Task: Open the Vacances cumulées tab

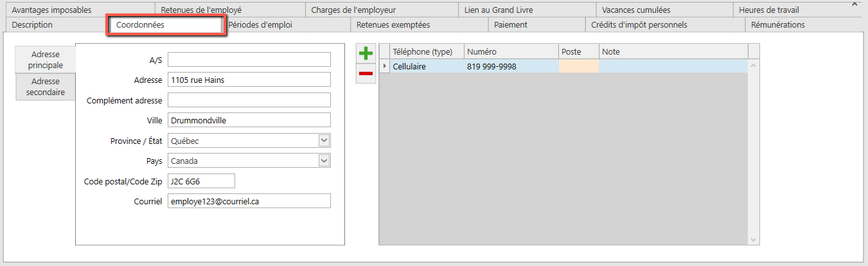Action: pos(664,10)
